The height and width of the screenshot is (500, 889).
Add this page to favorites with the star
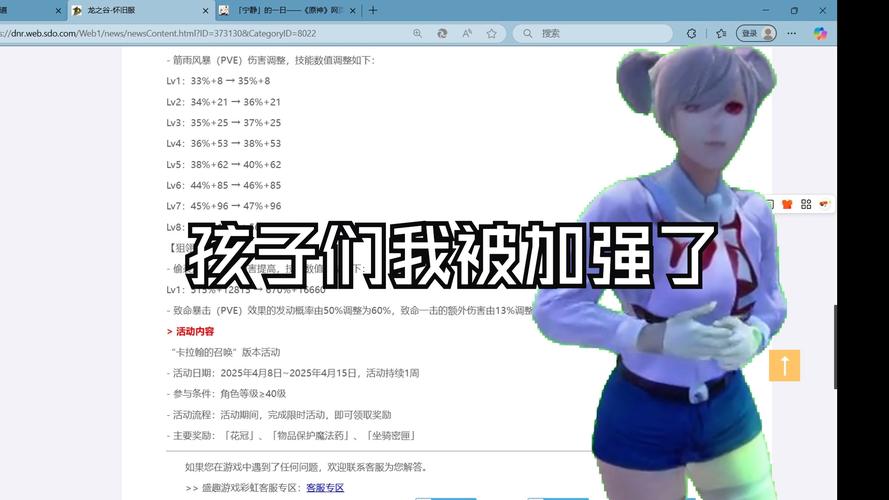(492, 33)
